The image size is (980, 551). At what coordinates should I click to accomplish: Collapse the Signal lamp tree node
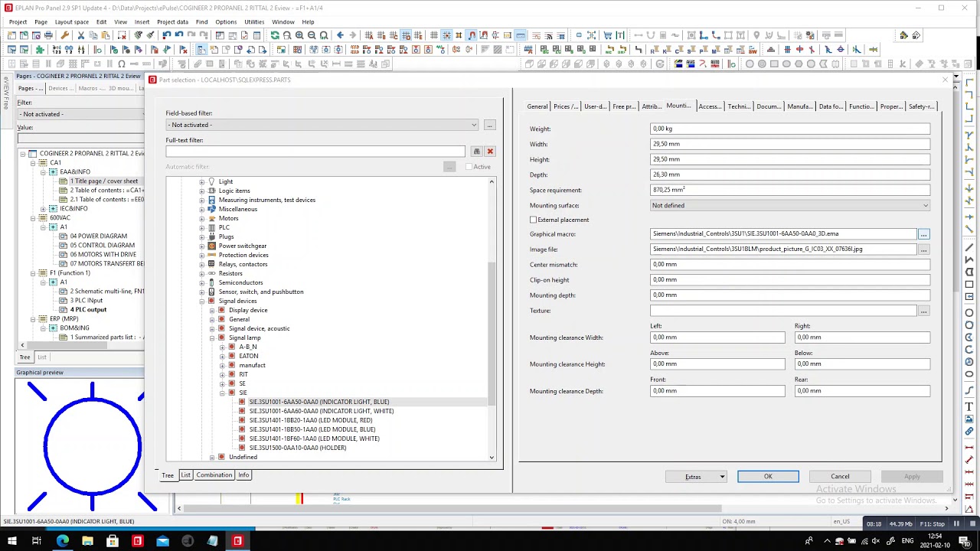(x=212, y=337)
